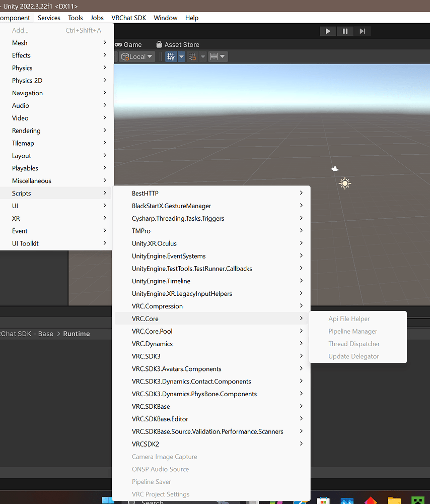Open the grid visibility dropdown arrow
This screenshot has width=430, height=504.
click(181, 56)
